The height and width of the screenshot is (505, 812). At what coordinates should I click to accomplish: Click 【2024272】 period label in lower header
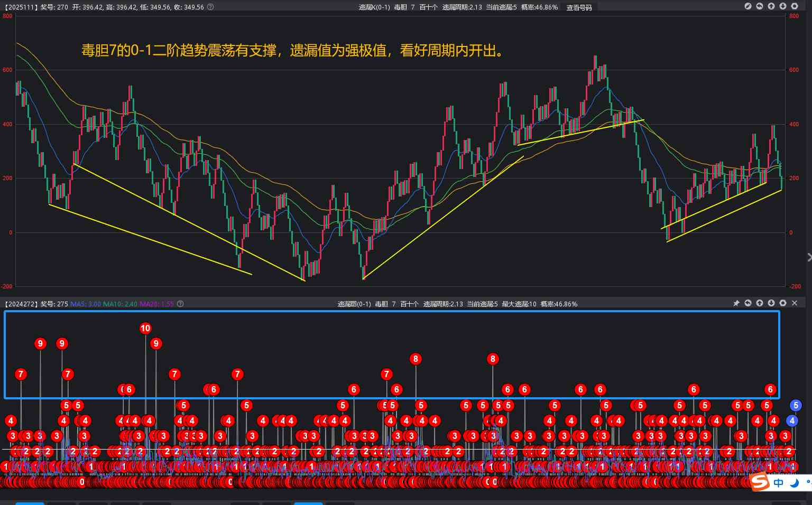pyautogui.click(x=20, y=304)
